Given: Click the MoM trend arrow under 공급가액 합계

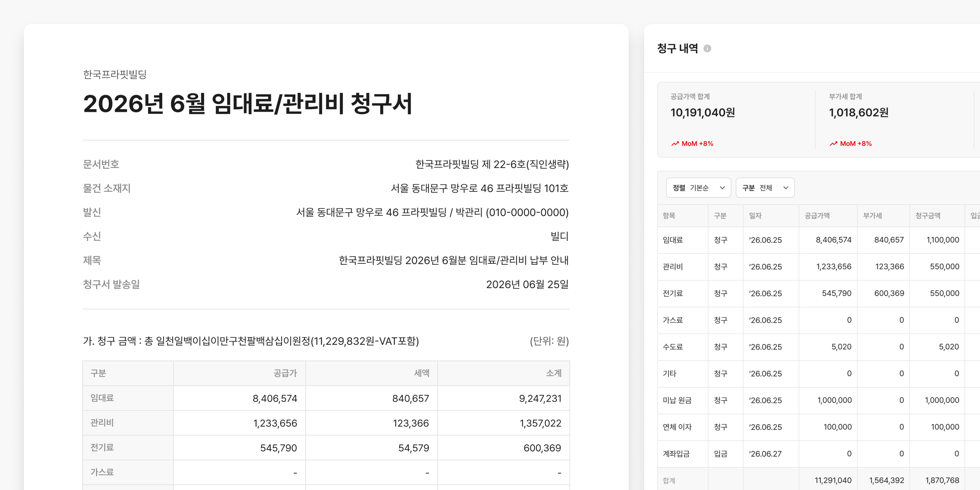Looking at the screenshot, I should pyautogui.click(x=675, y=144).
